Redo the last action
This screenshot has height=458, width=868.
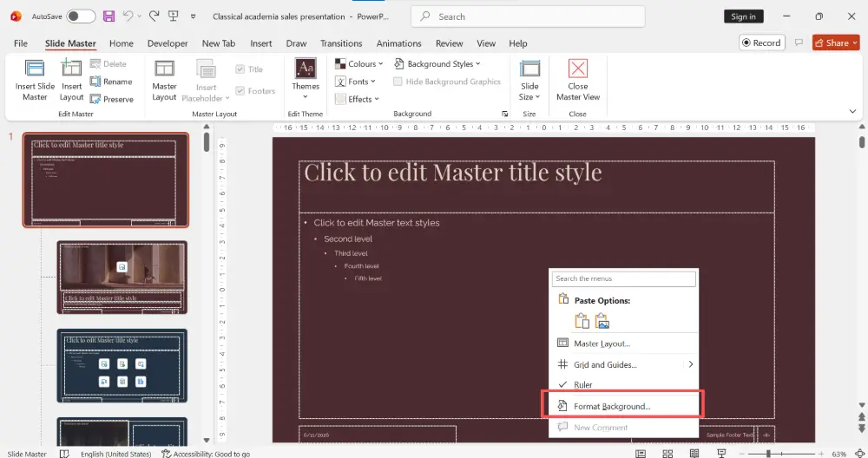(155, 16)
